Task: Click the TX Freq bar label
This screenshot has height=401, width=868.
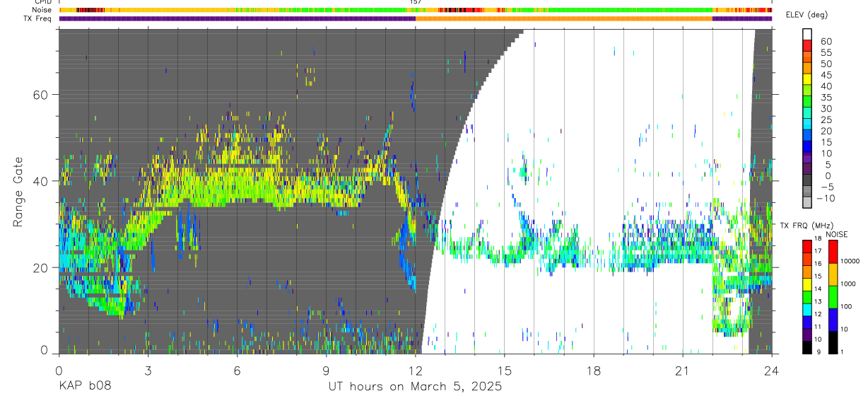Action: (x=37, y=18)
